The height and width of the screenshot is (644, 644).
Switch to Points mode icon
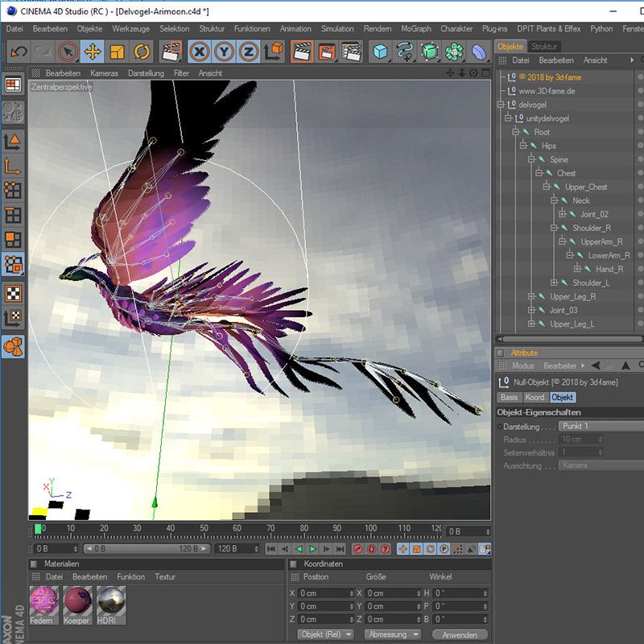(x=13, y=191)
